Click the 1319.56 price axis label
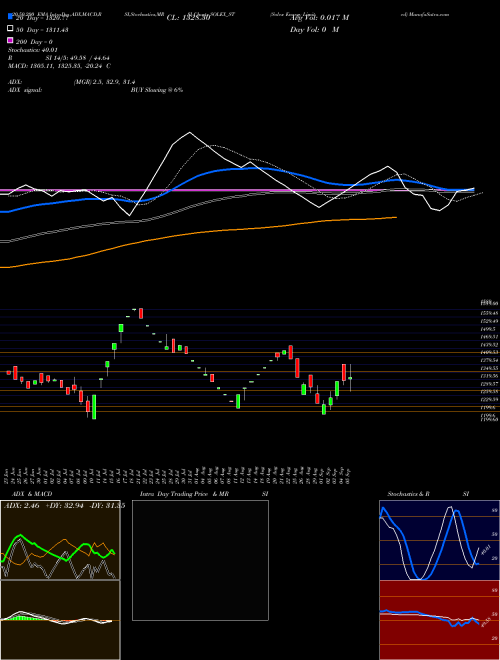The width and height of the screenshot is (500, 660). 490,376
